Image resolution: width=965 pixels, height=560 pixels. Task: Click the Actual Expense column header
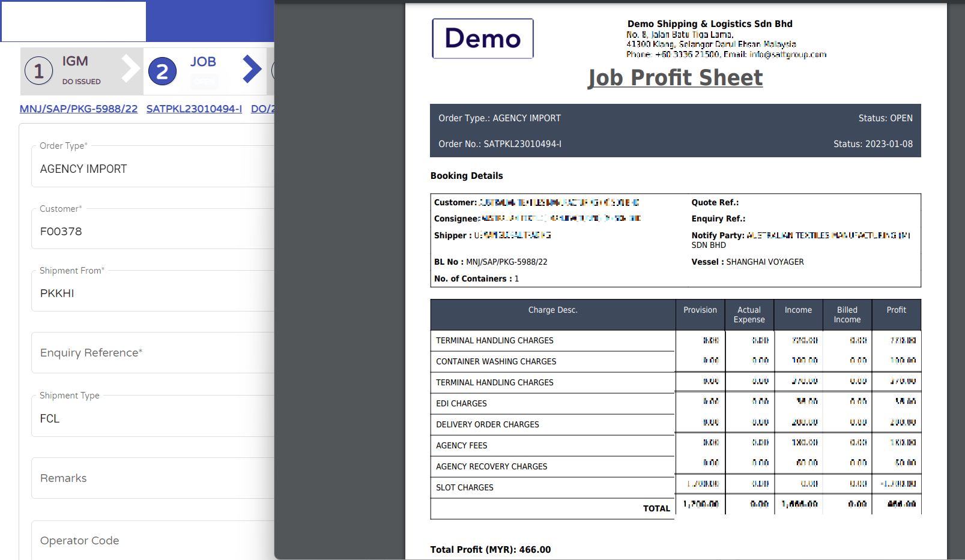click(x=749, y=315)
